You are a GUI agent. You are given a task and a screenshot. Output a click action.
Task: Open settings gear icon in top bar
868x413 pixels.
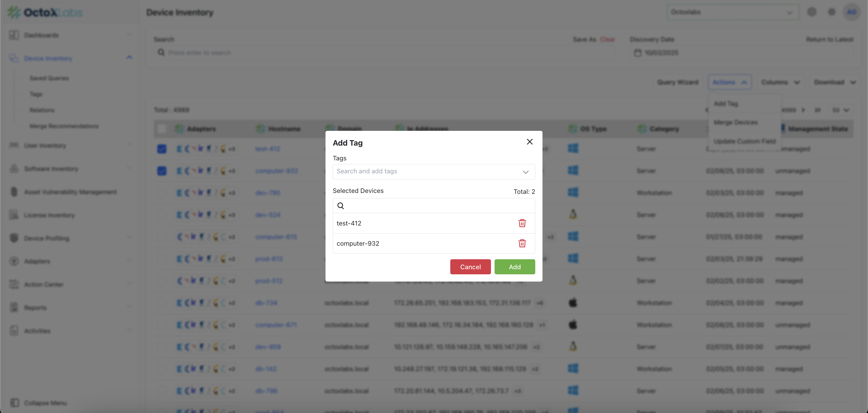pyautogui.click(x=831, y=12)
